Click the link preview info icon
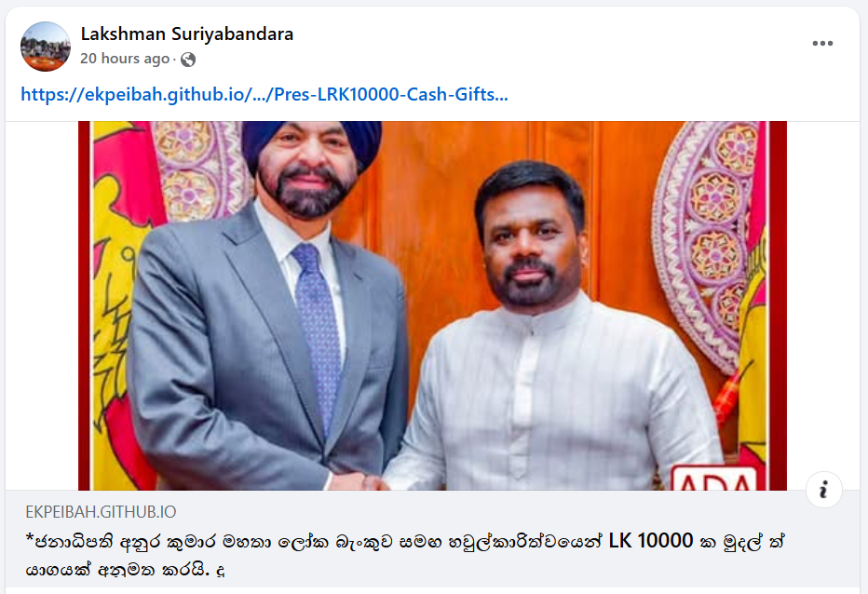 pyautogui.click(x=823, y=490)
